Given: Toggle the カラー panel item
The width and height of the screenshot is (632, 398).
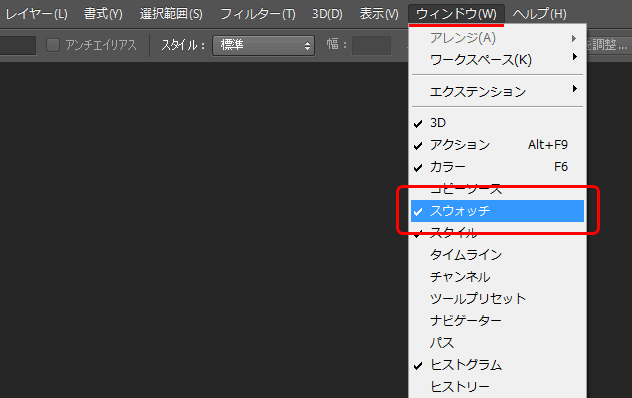Looking at the screenshot, I should (x=498, y=167).
